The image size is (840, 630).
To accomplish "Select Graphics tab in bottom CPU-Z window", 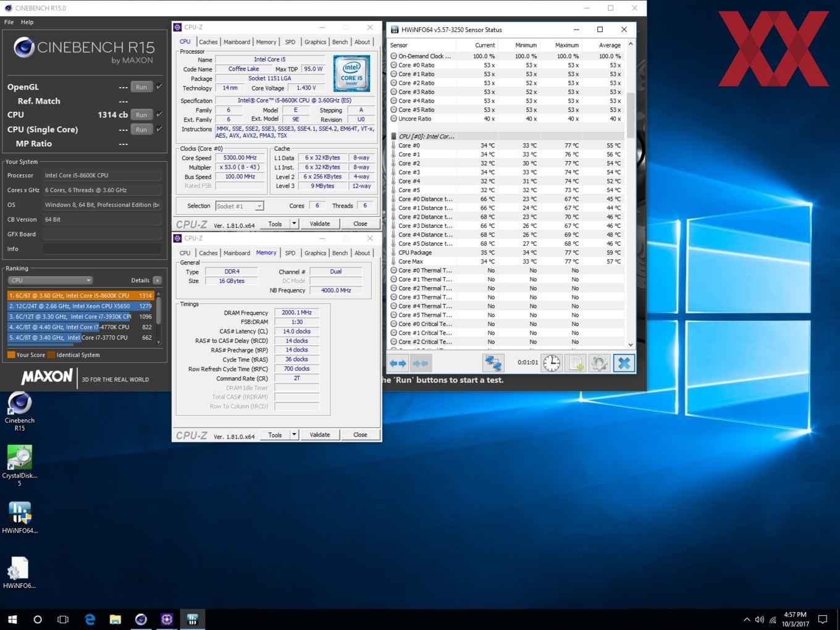I will coord(315,253).
